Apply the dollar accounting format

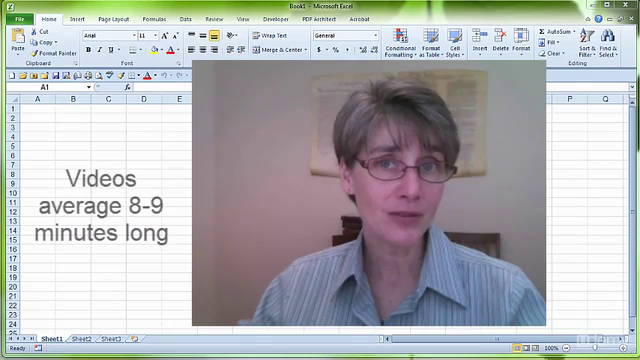[x=319, y=50]
